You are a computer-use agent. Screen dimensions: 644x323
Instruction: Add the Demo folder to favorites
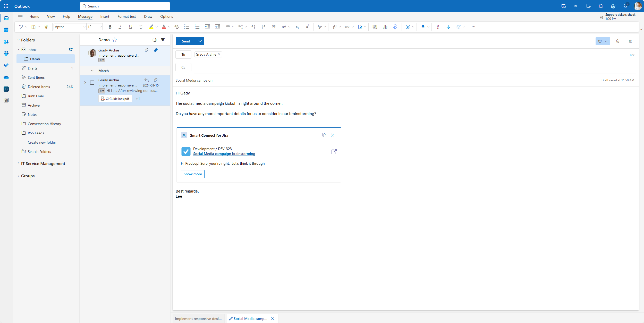click(x=115, y=40)
